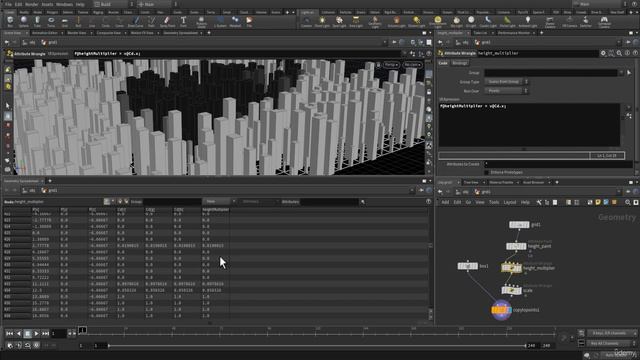Switch to the Performance Monitor tab
The width and height of the screenshot is (640, 360).
pyautogui.click(x=513, y=33)
